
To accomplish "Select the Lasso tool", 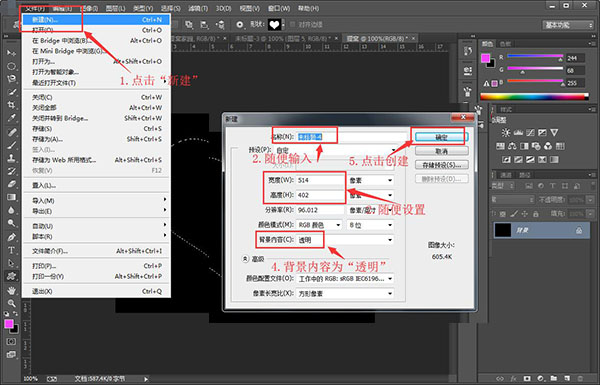I will (x=11, y=79).
